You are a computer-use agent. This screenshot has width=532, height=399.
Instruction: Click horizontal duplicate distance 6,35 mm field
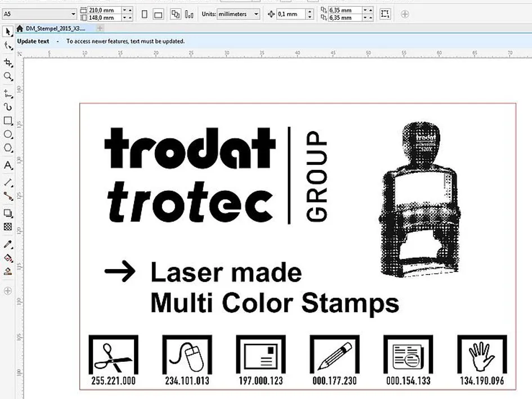click(345, 10)
